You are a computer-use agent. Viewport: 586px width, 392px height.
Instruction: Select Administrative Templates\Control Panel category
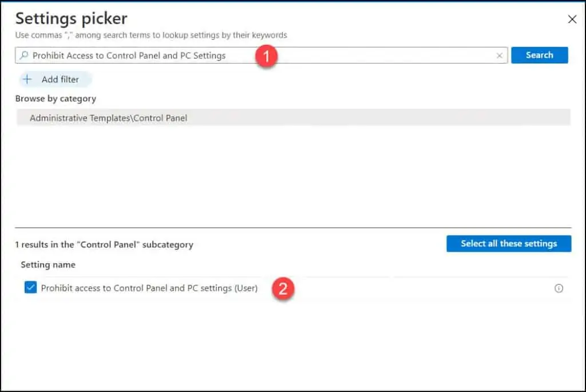coord(294,118)
